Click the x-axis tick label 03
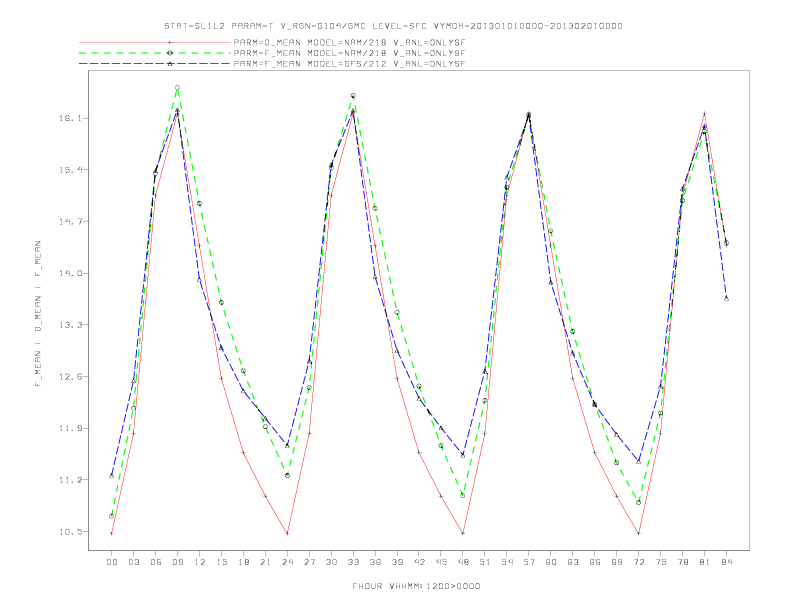The height and width of the screenshot is (612, 792). (133, 562)
